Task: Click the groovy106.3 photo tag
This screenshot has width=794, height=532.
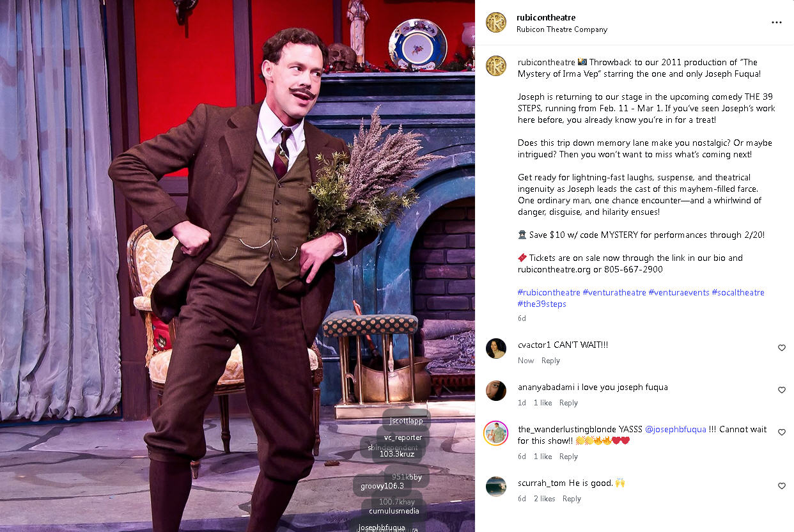Action: point(382,486)
